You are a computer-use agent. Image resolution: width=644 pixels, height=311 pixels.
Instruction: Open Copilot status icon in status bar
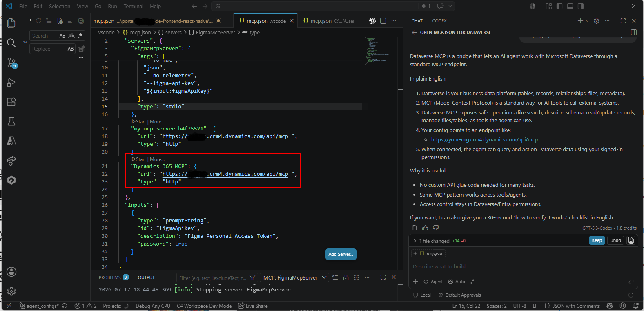[x=610, y=306]
